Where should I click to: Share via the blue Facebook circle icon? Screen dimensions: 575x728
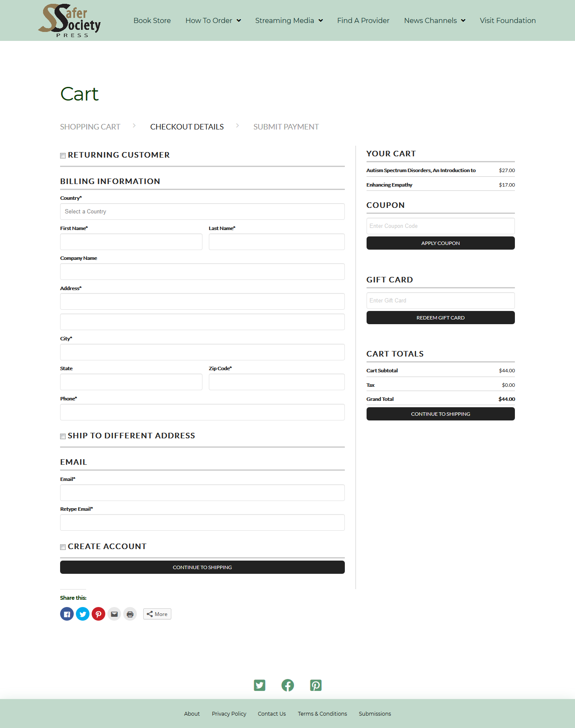[67, 614]
